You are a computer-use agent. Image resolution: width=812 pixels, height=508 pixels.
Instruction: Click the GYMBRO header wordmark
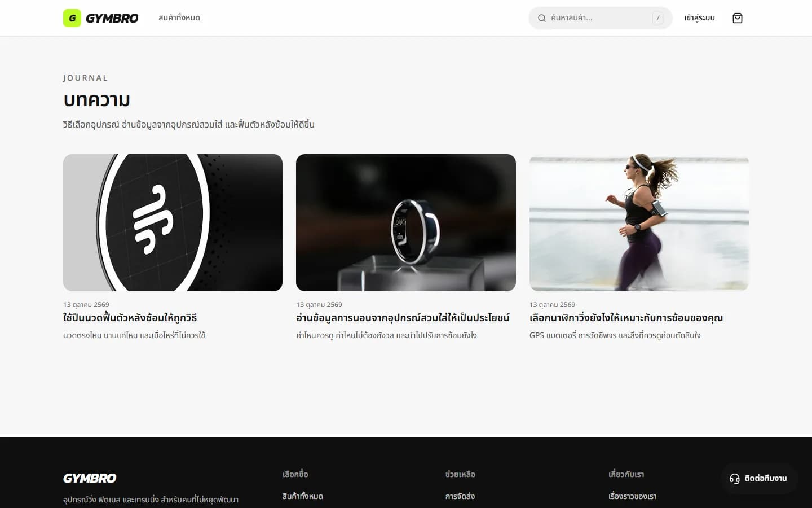point(112,18)
